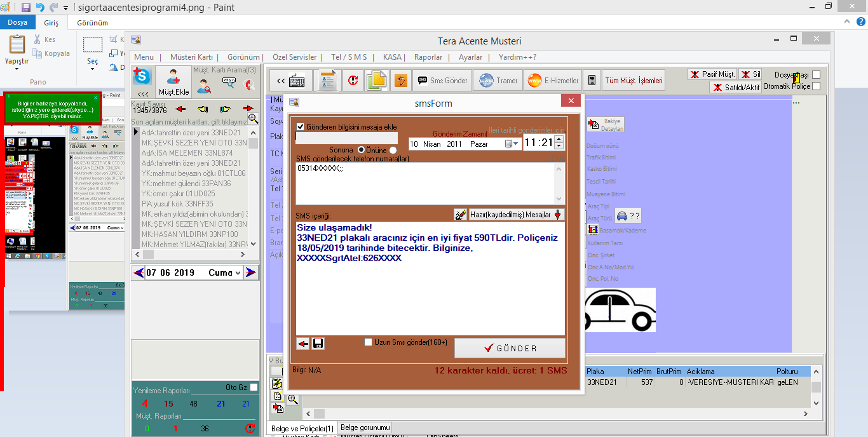Viewport: 868px width, 437px height.
Task: Toggle Oto Gz checkbox
Action: (254, 387)
